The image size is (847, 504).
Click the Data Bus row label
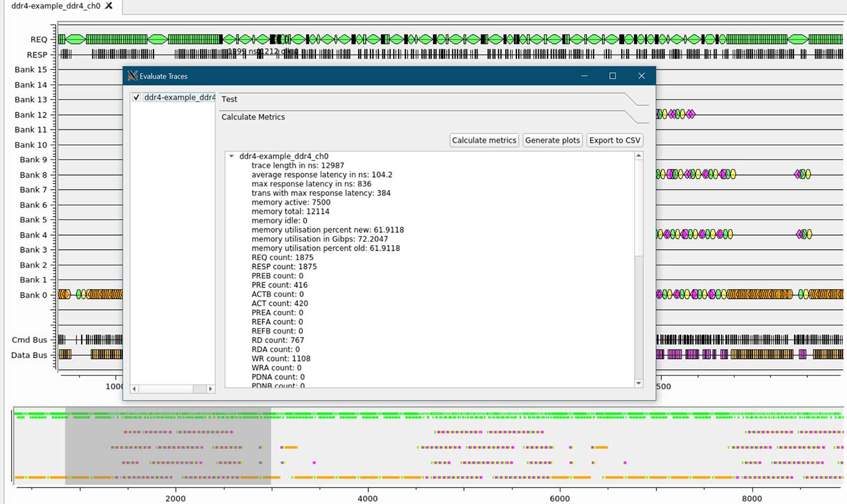tap(29, 355)
